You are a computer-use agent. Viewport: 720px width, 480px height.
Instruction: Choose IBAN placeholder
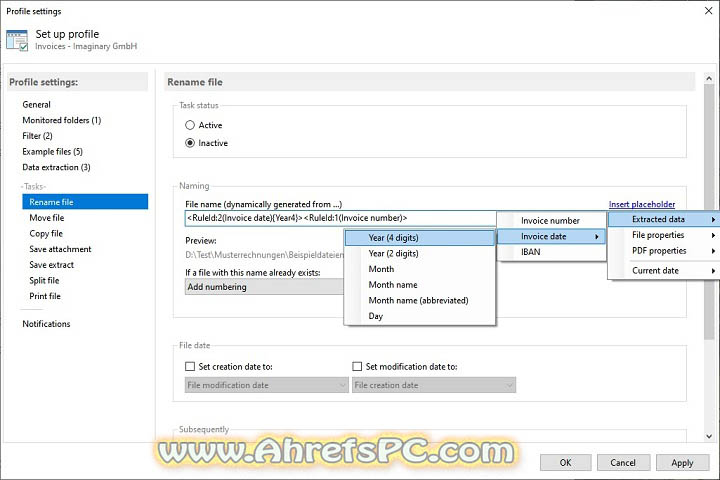click(551, 252)
